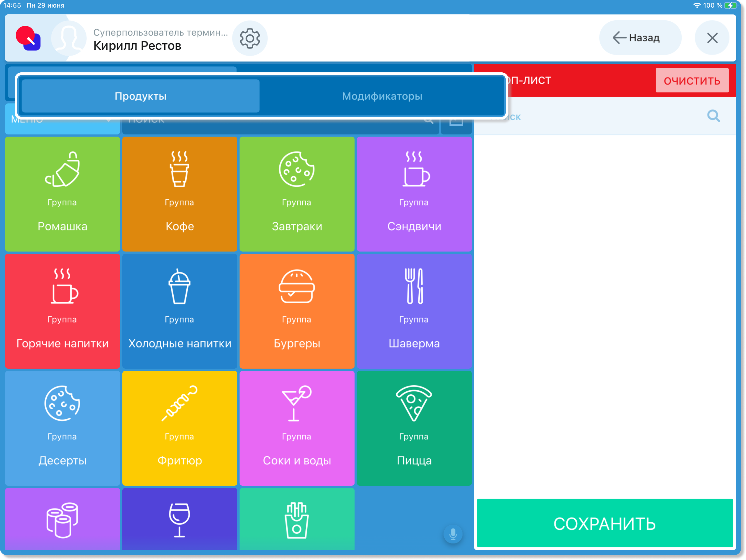This screenshot has height=560, width=746.
Task: Open the wine glass group tile
Action: click(180, 519)
